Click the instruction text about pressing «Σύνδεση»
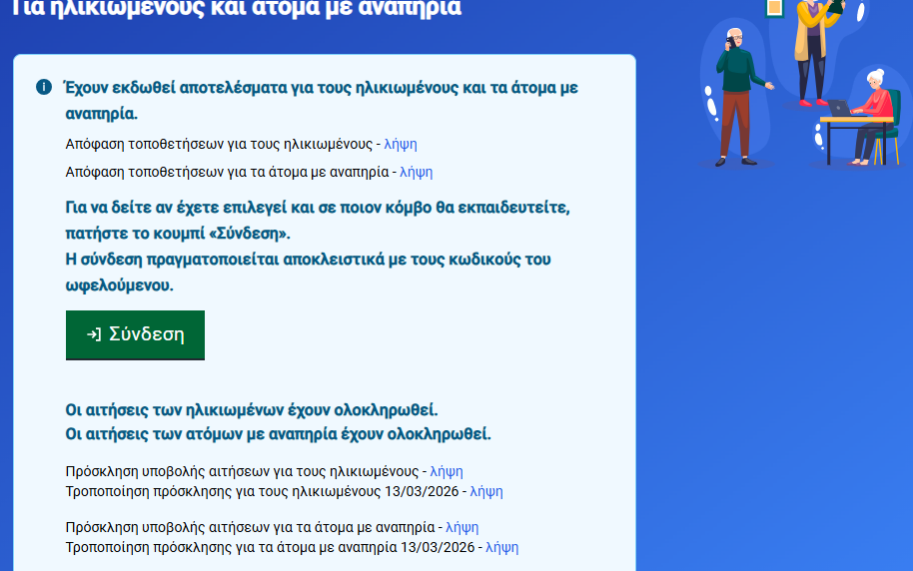 click(x=316, y=220)
